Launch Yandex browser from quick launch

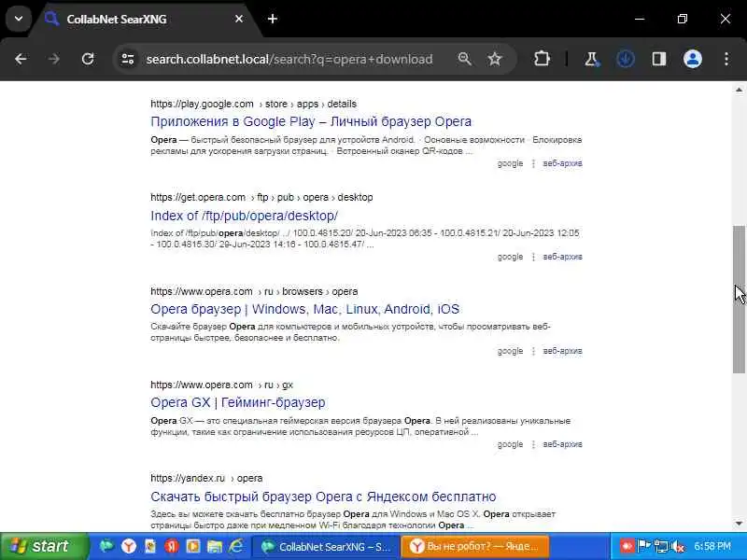(129, 546)
